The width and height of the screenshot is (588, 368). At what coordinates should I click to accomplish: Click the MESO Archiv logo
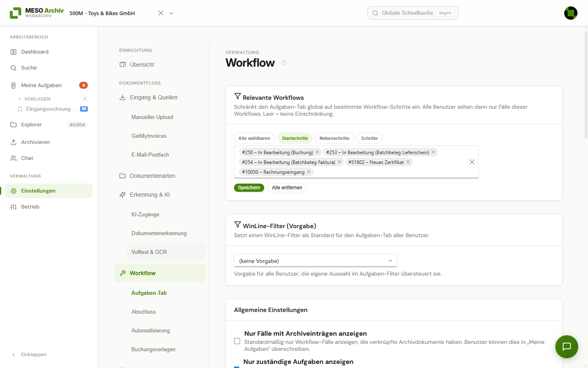click(x=37, y=13)
